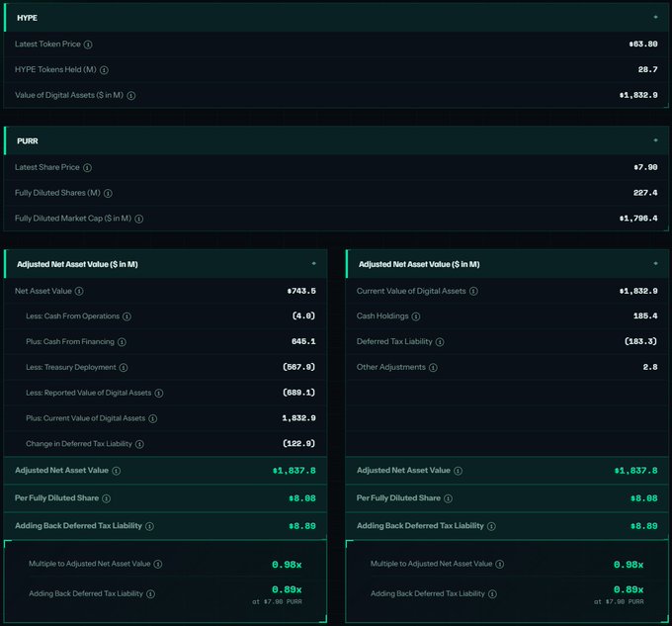Click the (183.3) deferred tax liability value
The width and height of the screenshot is (672, 626).
(640, 342)
